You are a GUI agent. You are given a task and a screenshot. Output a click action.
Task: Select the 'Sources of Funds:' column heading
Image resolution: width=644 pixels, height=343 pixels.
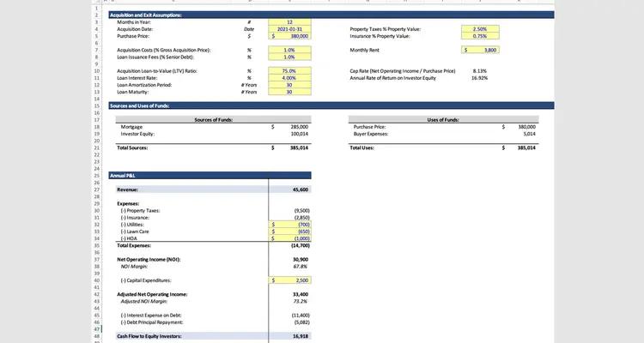tap(213, 120)
